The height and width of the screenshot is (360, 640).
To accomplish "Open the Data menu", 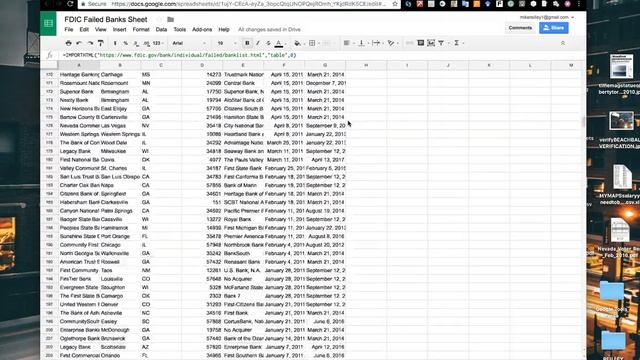I will 161,29.
